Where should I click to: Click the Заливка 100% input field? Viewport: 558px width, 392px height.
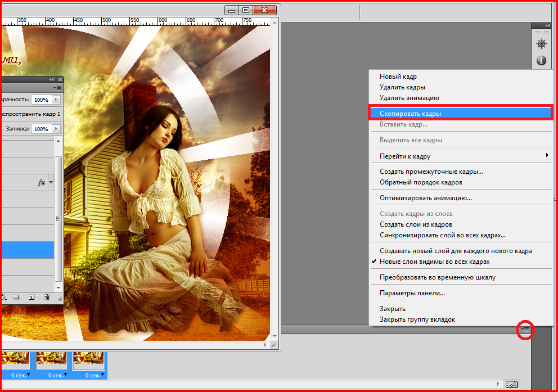42,129
